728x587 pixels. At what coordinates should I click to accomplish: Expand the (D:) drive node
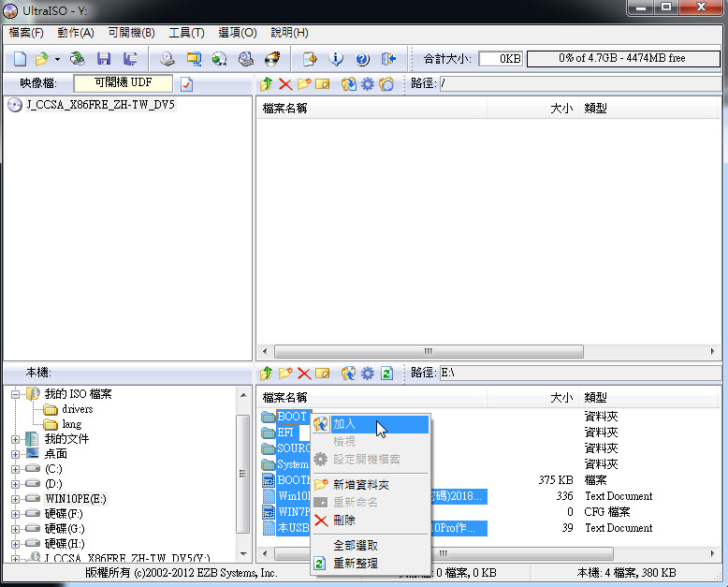point(15,484)
